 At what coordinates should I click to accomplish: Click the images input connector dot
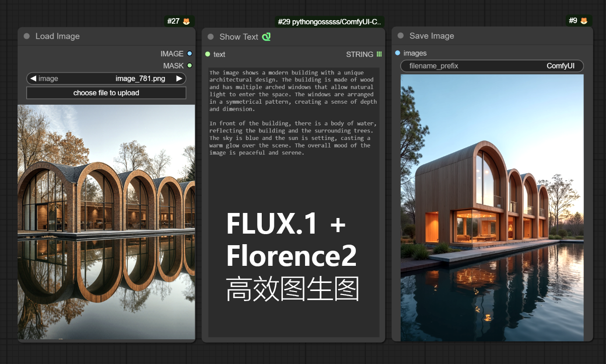point(398,53)
